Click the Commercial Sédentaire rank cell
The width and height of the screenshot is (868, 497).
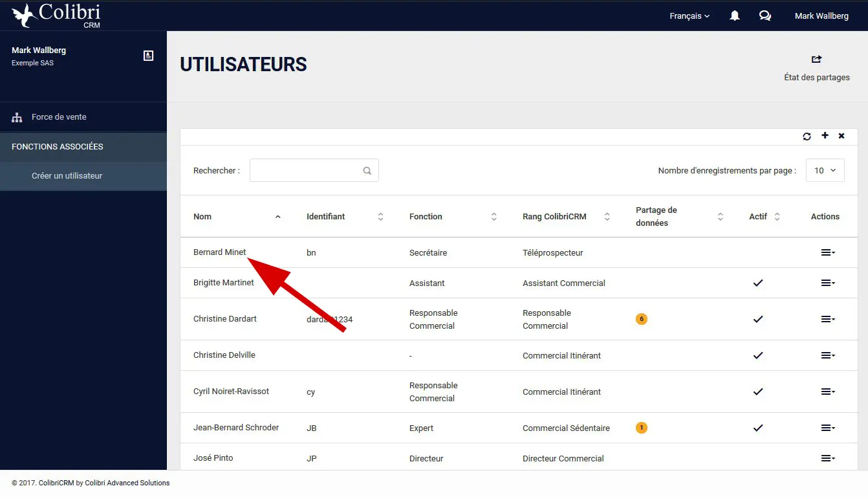click(x=566, y=428)
